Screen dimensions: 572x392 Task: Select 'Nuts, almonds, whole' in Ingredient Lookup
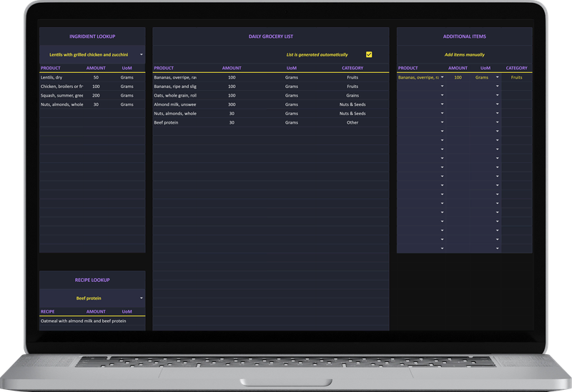click(61, 104)
